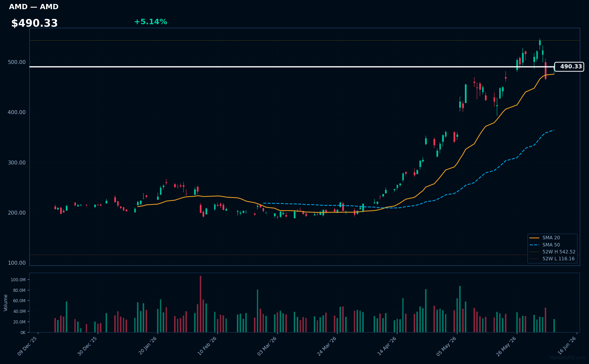Click the 100.0M volume axis label

[18, 280]
